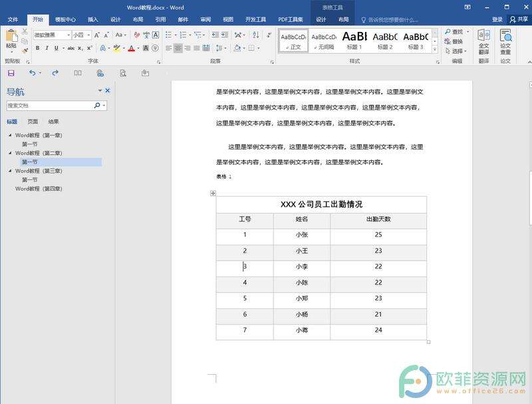Decrease paragraph indent
This screenshot has height=404, width=532.
tap(215, 35)
